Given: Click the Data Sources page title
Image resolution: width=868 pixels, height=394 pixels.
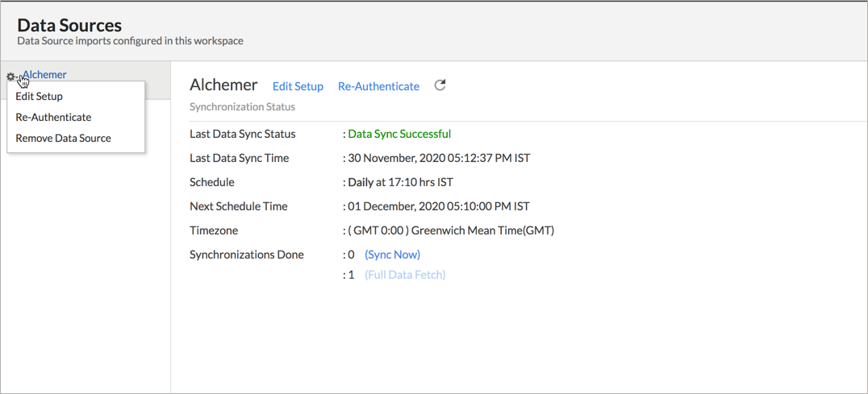Looking at the screenshot, I should (69, 25).
